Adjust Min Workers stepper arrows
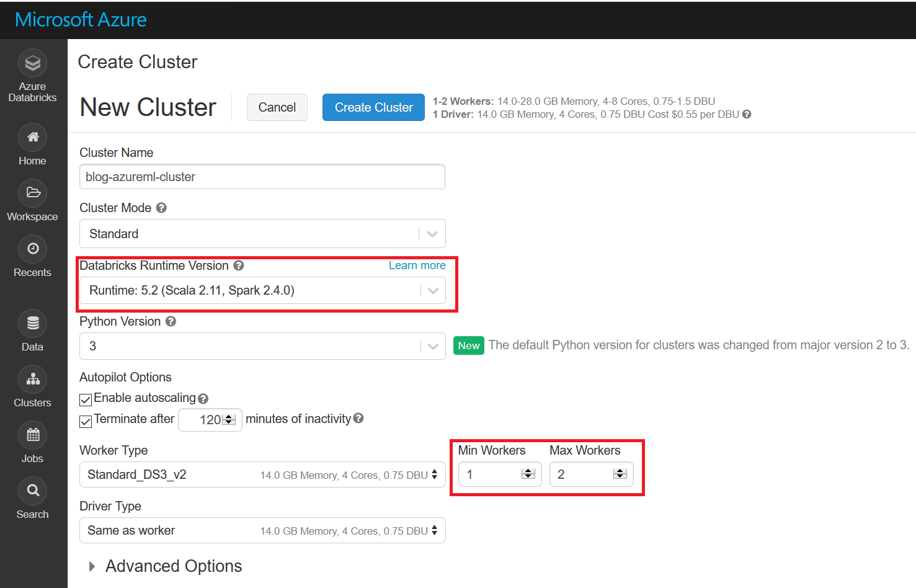The image size is (916, 588). [x=528, y=474]
